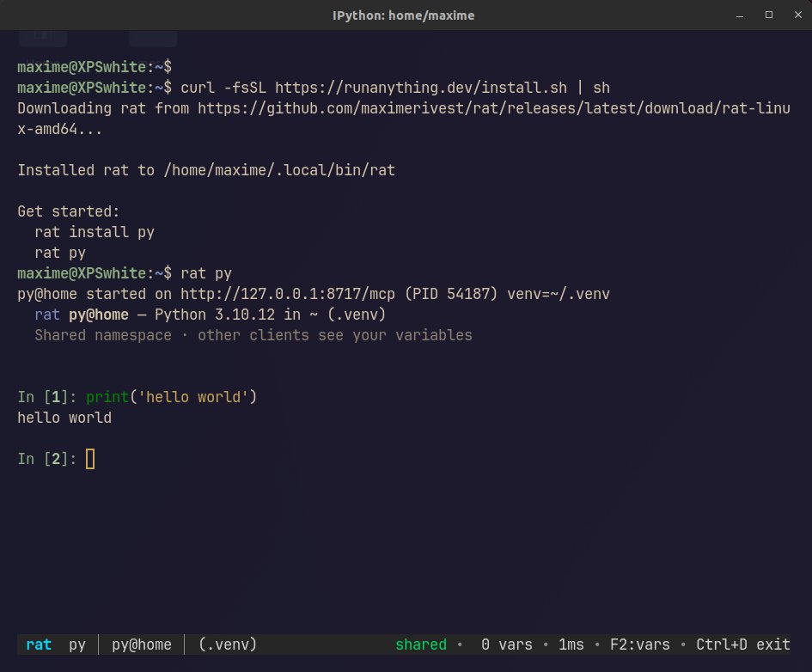Click 'F2:vars' shortcut hint

[x=639, y=645]
